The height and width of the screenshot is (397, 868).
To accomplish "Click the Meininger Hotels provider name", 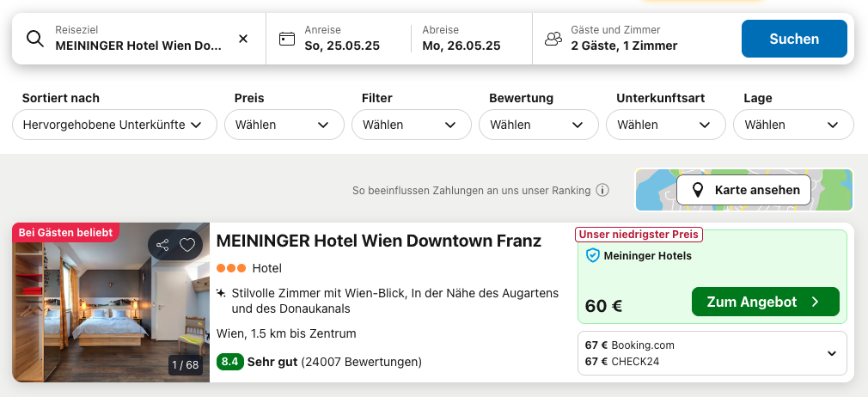I will 648,256.
